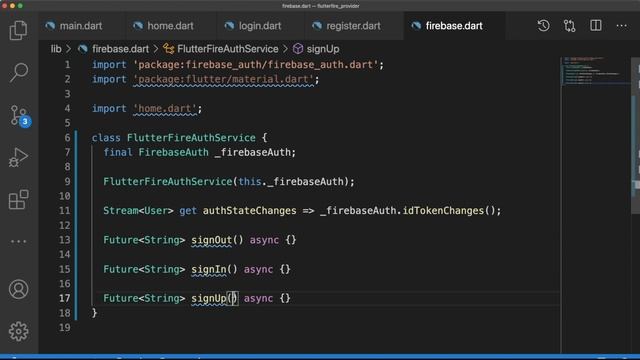The width and height of the screenshot is (640, 360).
Task: Click Stream<User> type on line 11
Action: [138, 211]
